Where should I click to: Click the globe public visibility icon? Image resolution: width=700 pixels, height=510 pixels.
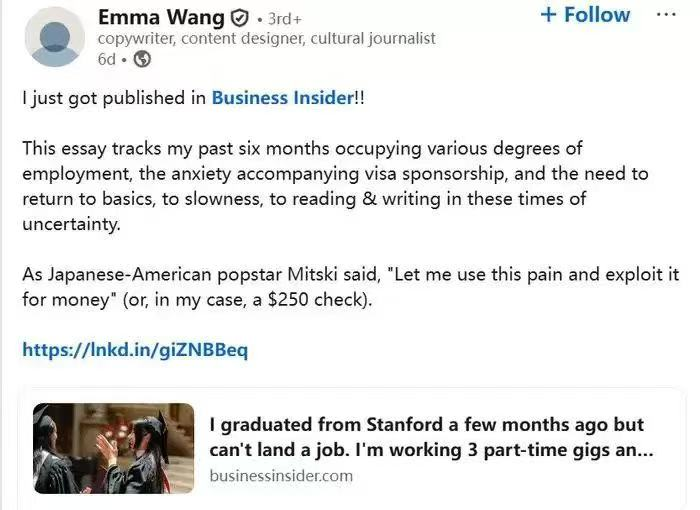click(x=142, y=59)
